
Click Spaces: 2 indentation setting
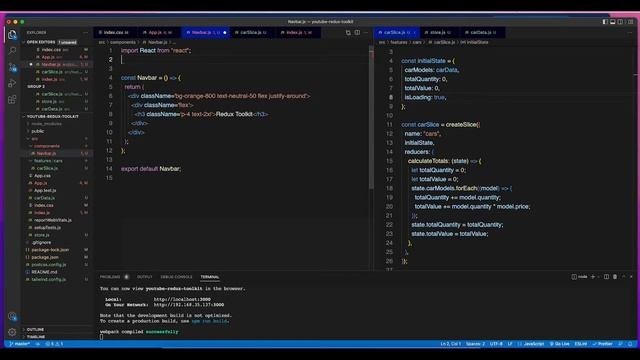coord(475,344)
